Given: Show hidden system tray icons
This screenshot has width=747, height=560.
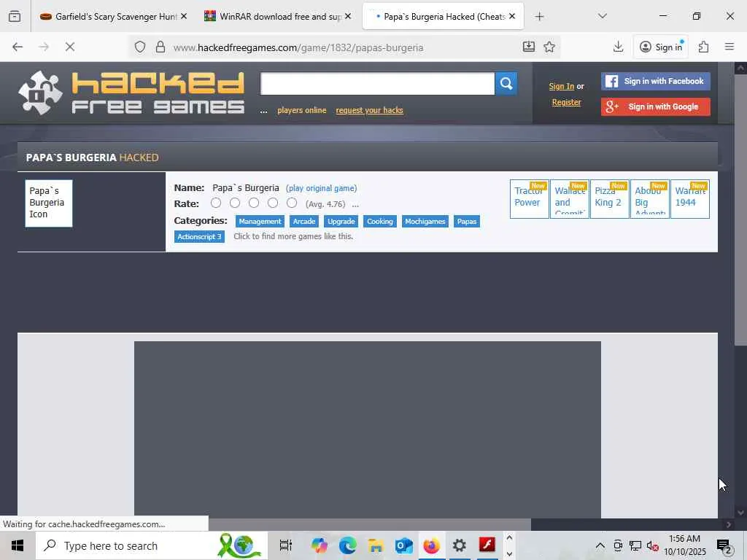Looking at the screenshot, I should pyautogui.click(x=600, y=545).
